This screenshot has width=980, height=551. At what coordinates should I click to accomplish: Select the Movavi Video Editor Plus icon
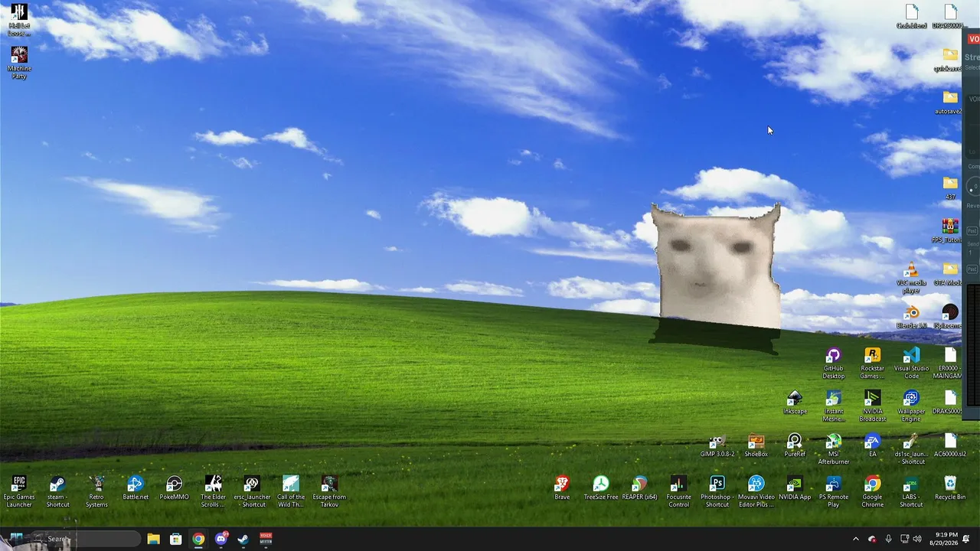[756, 491]
